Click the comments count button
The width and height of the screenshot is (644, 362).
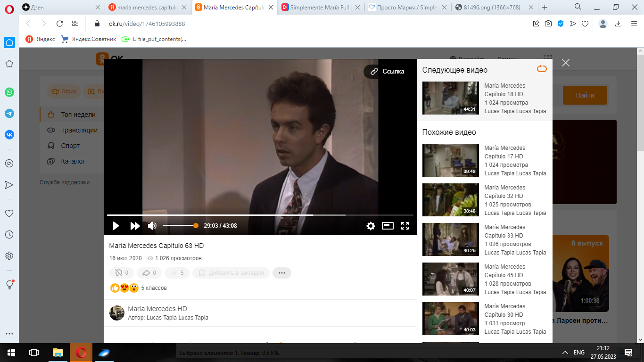(x=122, y=273)
